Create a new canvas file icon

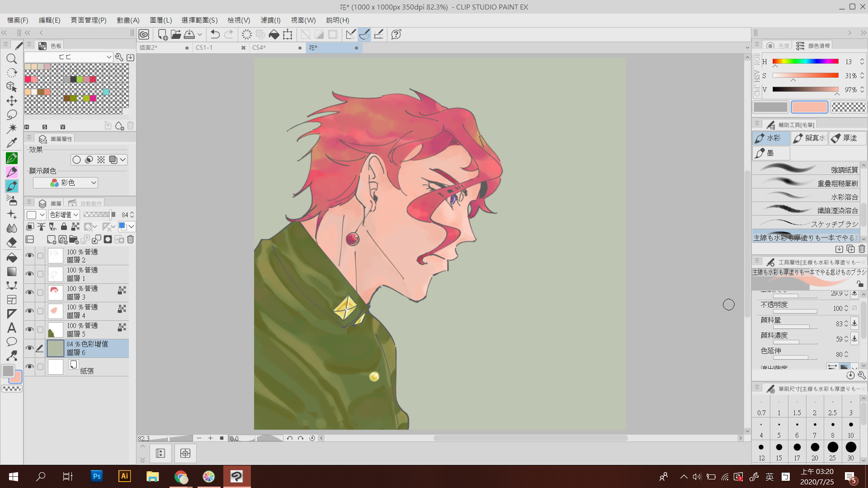pyautogui.click(x=162, y=34)
